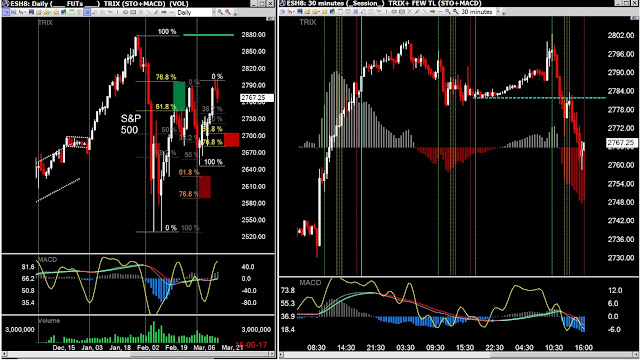The height and width of the screenshot is (361, 640).
Task: Click the Volume label in Daily chart
Action: [x=49, y=321]
